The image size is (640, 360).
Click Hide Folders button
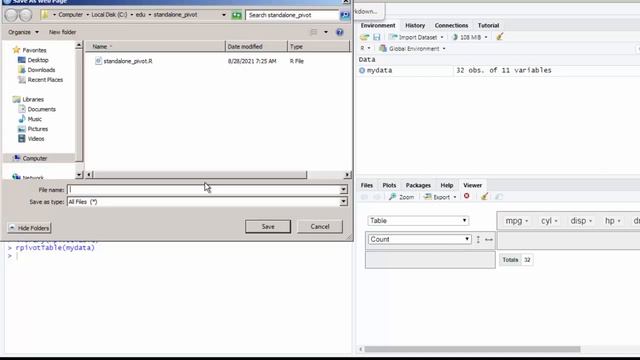tap(29, 228)
